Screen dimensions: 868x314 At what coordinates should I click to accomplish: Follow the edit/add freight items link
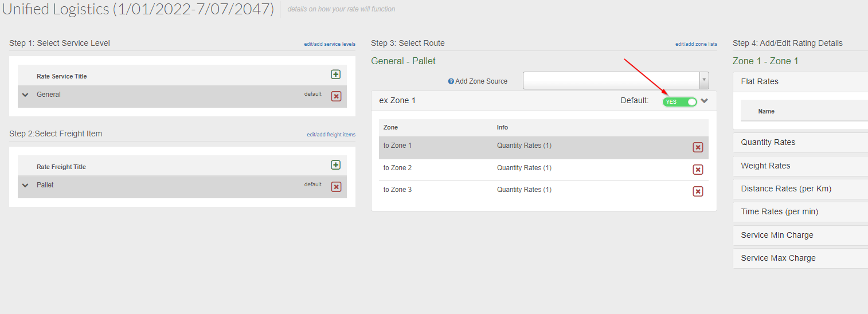(x=331, y=135)
